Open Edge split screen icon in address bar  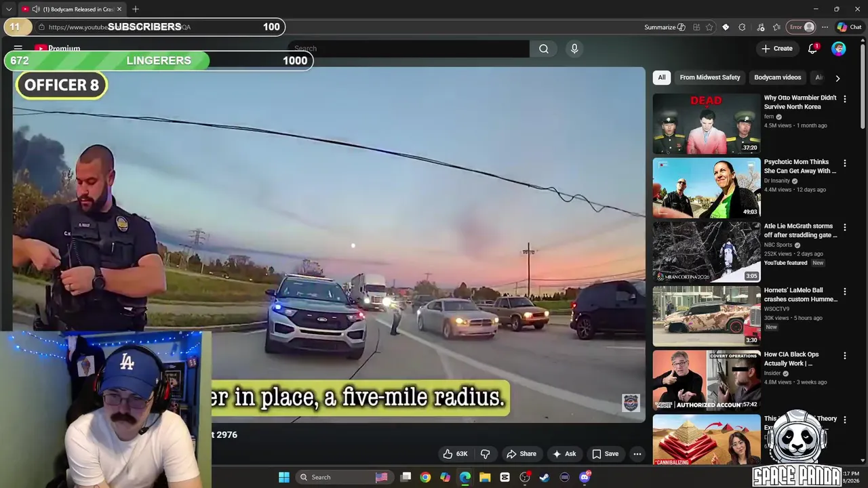click(x=696, y=27)
